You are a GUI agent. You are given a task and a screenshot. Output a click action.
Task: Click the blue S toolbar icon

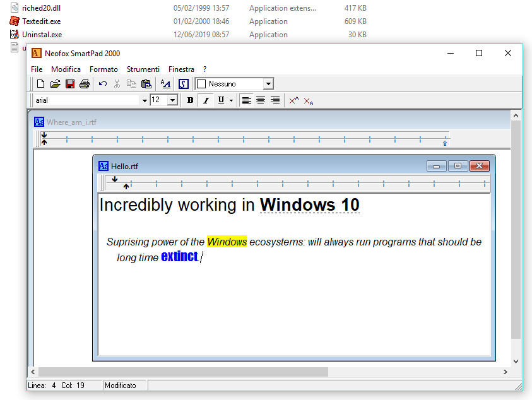(183, 84)
